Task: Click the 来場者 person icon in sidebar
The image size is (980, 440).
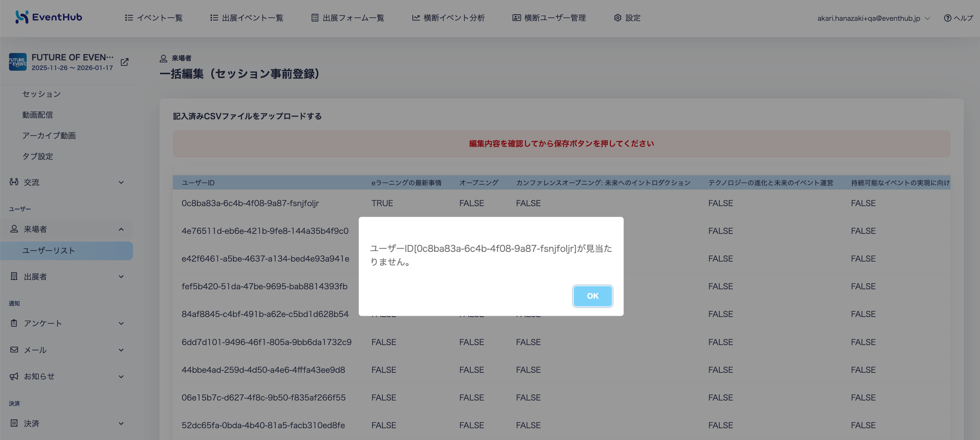Action: [14, 229]
